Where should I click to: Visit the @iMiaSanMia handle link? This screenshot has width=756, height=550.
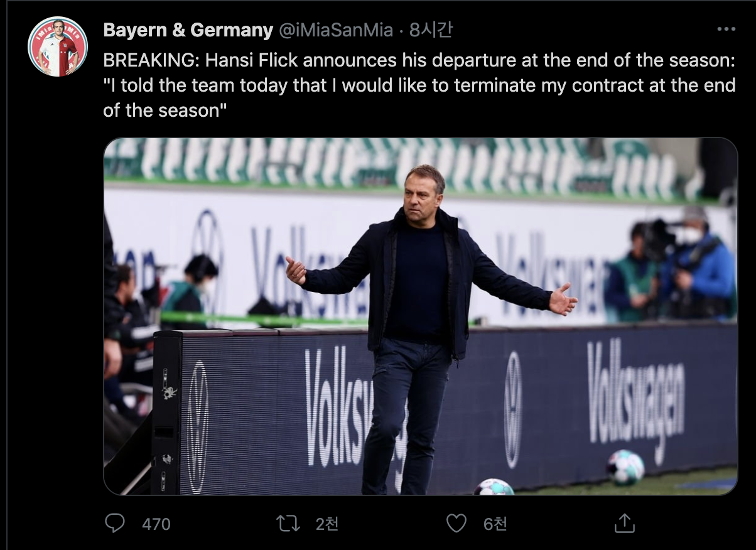point(335,30)
